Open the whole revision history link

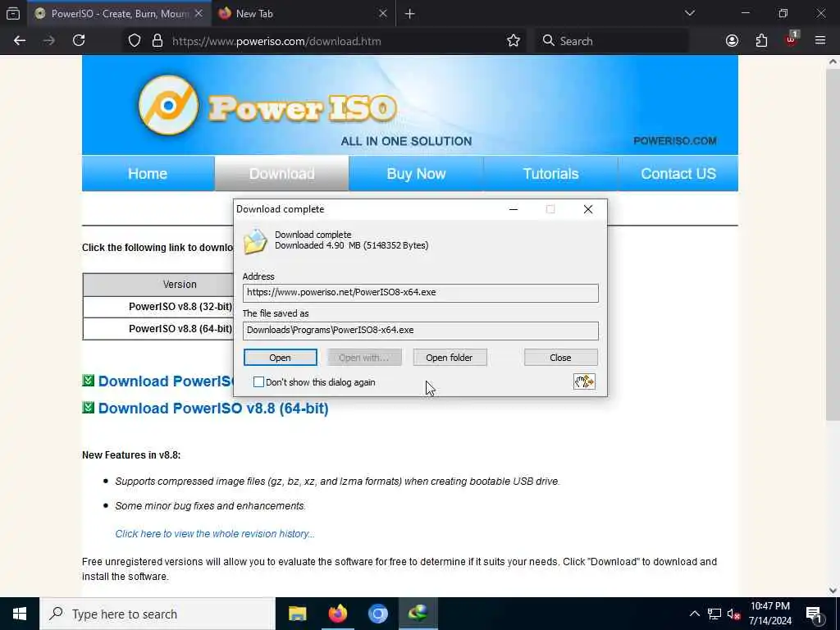point(215,533)
